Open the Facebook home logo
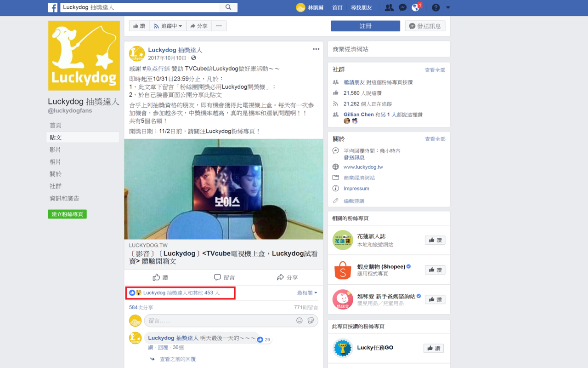This screenshot has height=368, width=588. (x=53, y=7)
